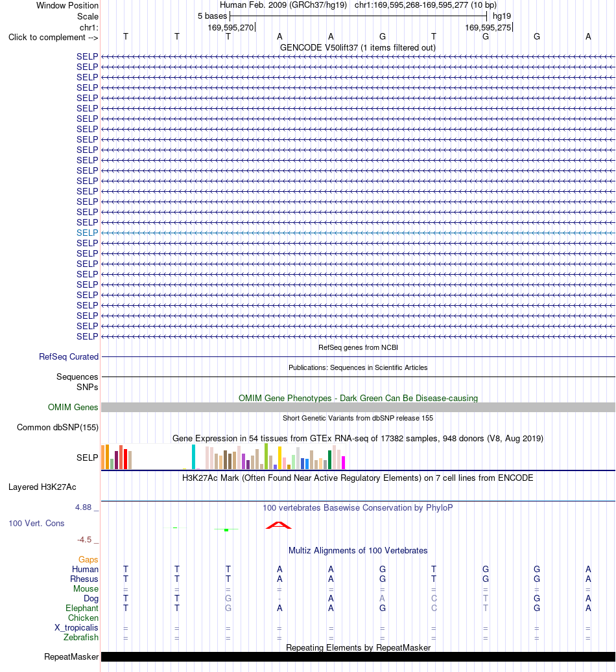Click the 'Rhesus' species label
The width and height of the screenshot is (616, 672).
tap(84, 579)
